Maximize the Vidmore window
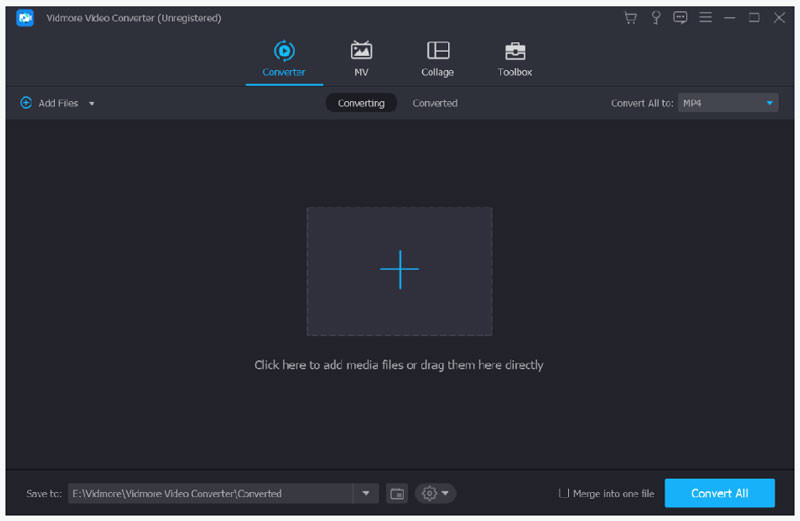The image size is (800, 521). [754, 18]
